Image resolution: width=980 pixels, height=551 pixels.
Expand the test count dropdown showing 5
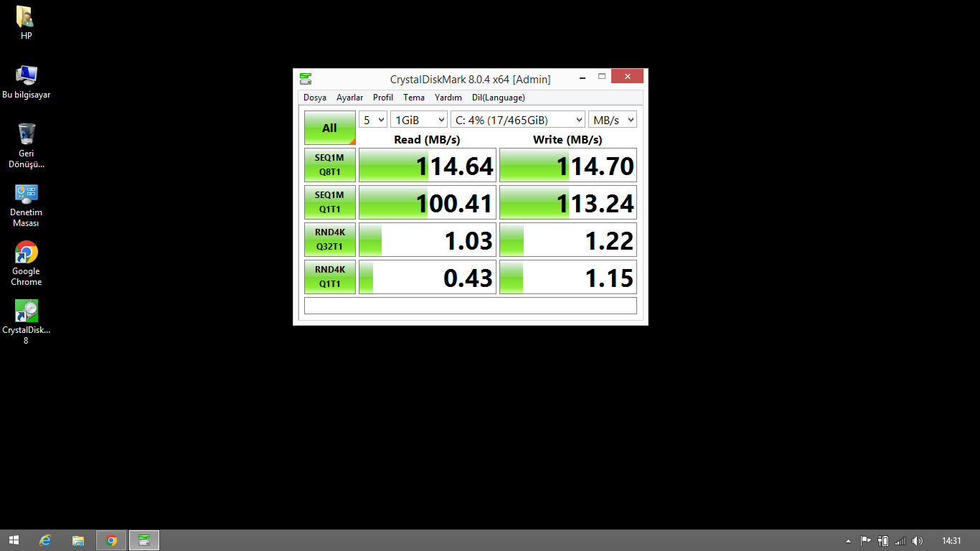tap(373, 120)
